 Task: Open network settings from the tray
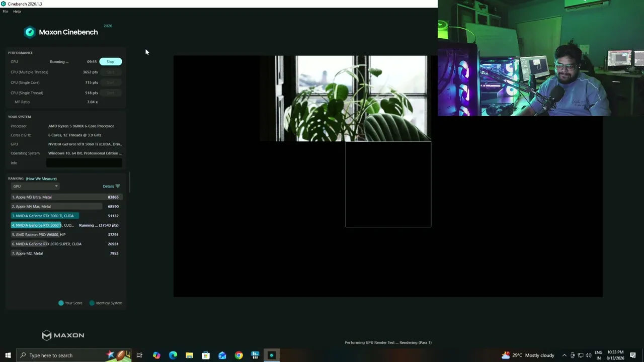[581, 355]
